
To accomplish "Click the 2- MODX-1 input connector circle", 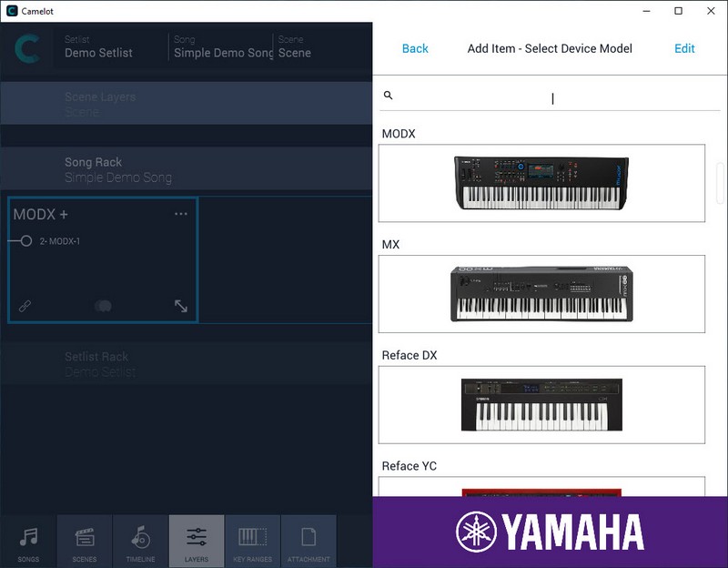I will [26, 241].
